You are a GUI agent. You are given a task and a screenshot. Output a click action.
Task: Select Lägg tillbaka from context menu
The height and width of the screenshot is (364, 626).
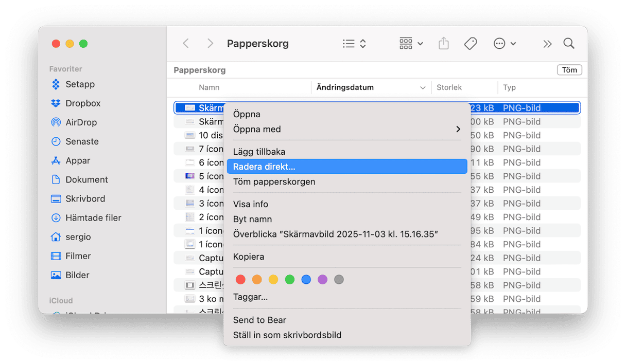[259, 152]
